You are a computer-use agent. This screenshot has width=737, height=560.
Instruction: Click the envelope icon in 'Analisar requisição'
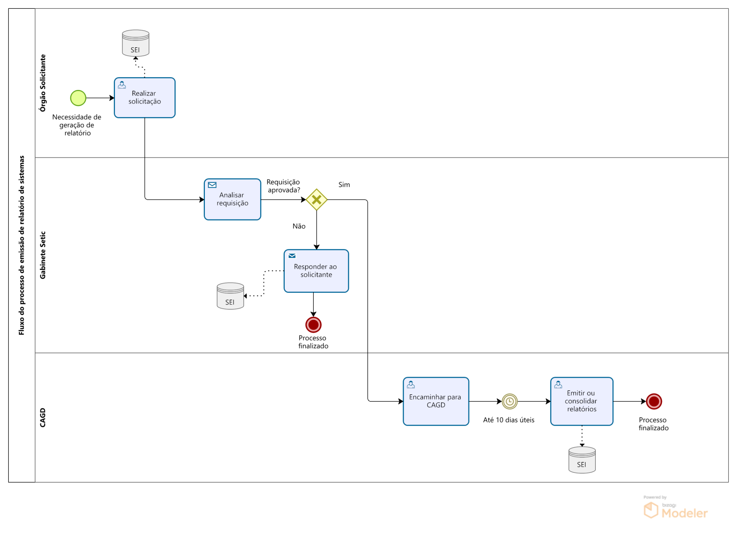212,185
